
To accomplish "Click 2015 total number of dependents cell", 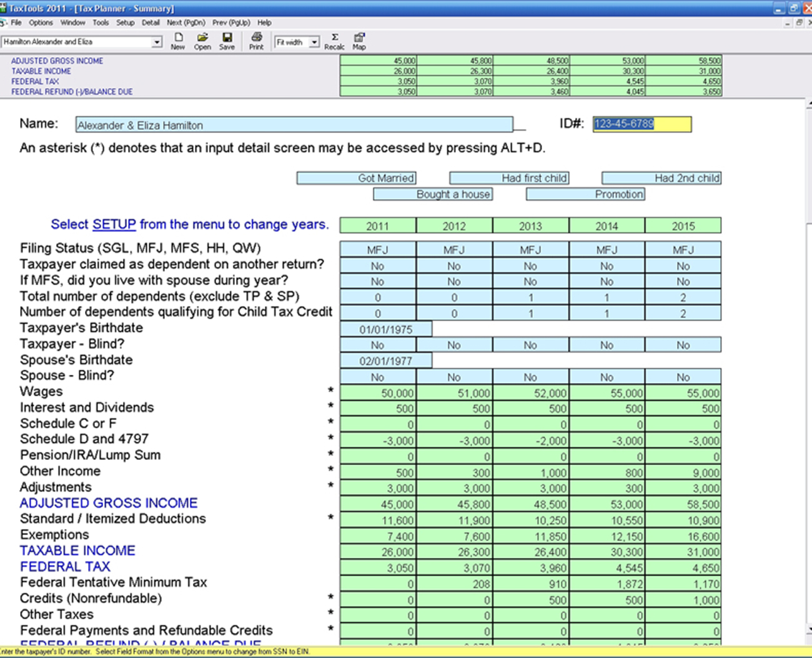I will pos(683,297).
